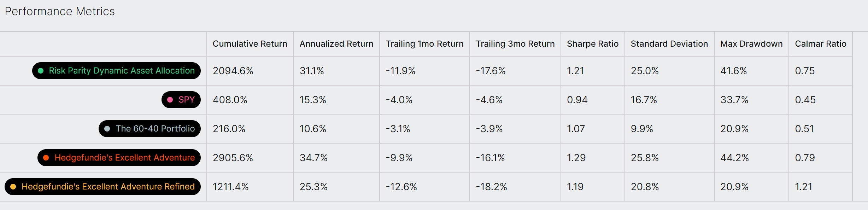Click the green dot beside Risk Parity

[x=41, y=71]
